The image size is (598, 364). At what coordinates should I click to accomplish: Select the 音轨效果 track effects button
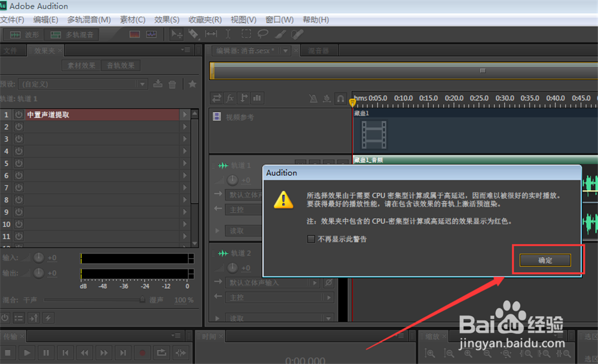(121, 66)
